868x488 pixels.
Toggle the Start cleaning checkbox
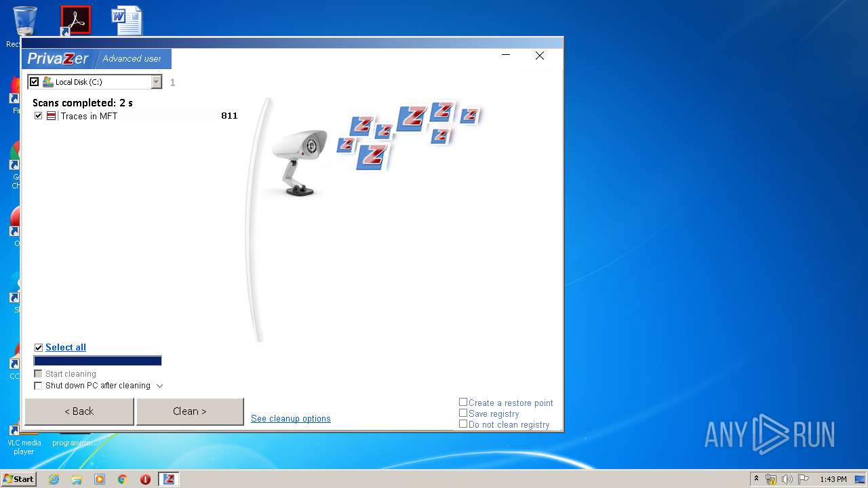[38, 374]
